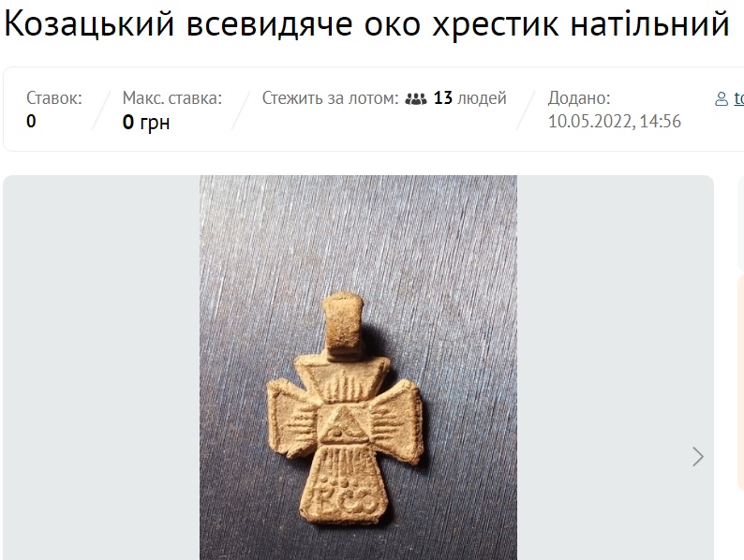This screenshot has width=744, height=560.
Task: Click the '13 людей' watchers count
Action: point(469,98)
